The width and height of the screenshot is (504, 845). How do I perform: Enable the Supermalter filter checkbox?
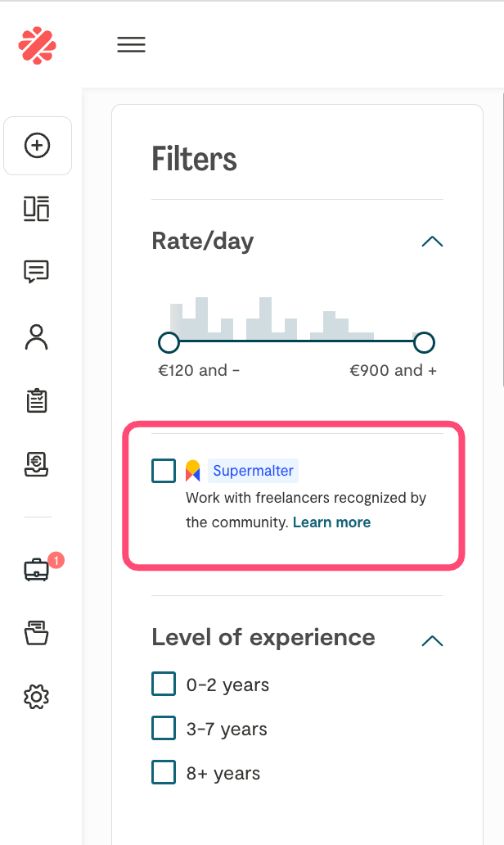point(164,471)
